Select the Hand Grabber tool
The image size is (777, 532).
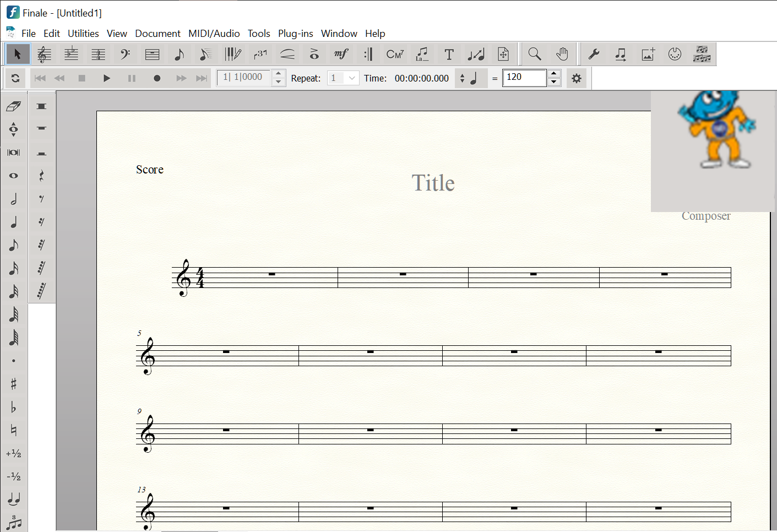(562, 54)
